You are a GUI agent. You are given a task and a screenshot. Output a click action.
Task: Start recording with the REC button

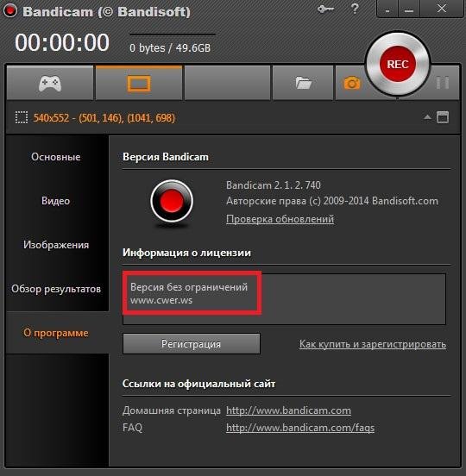398,65
